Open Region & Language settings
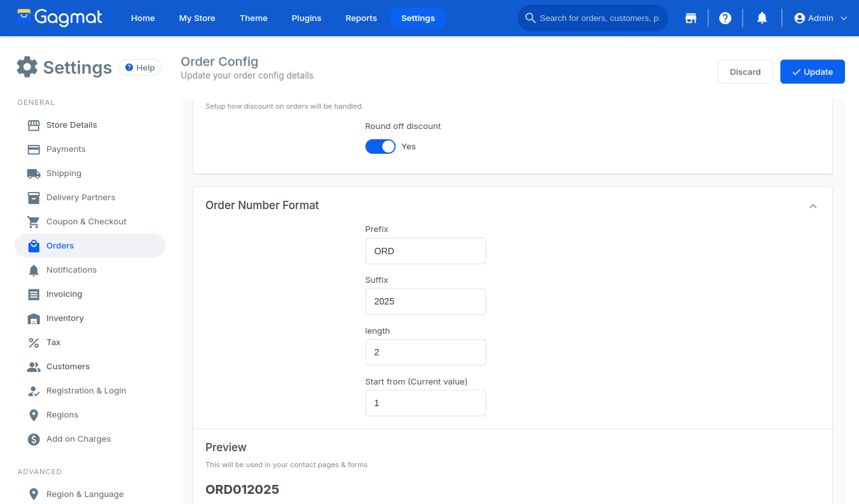Screen dimensions: 859x504 pyautogui.click(x=90, y=494)
